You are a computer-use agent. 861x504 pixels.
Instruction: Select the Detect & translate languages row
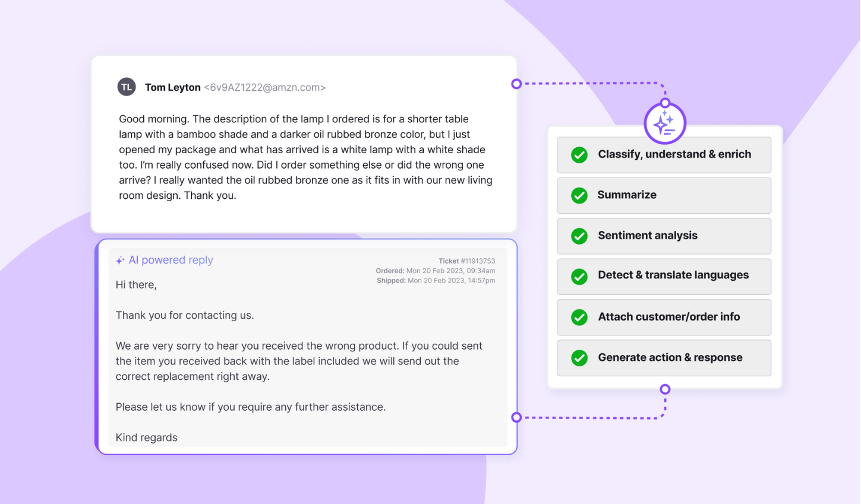click(x=664, y=277)
